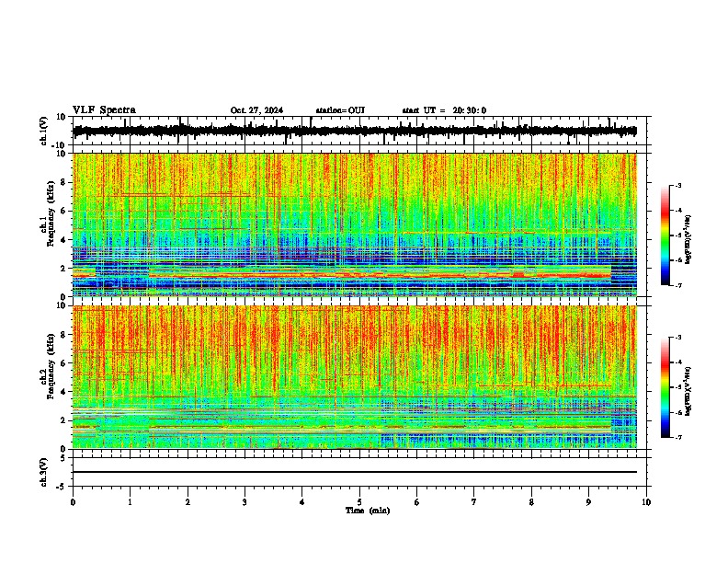Select the 'ch.1(V)' axis label
The image size is (728, 563).
[x=44, y=131]
